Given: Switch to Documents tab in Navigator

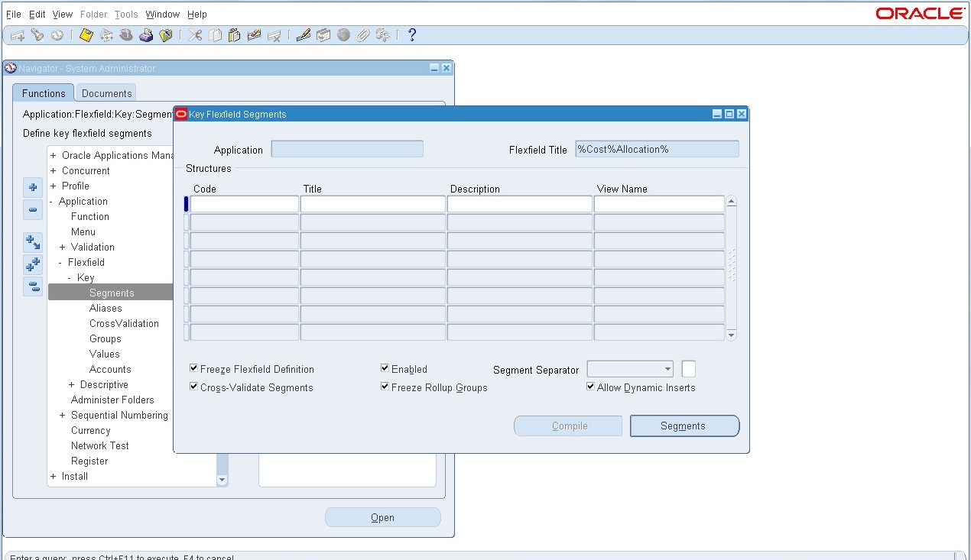Looking at the screenshot, I should (107, 93).
